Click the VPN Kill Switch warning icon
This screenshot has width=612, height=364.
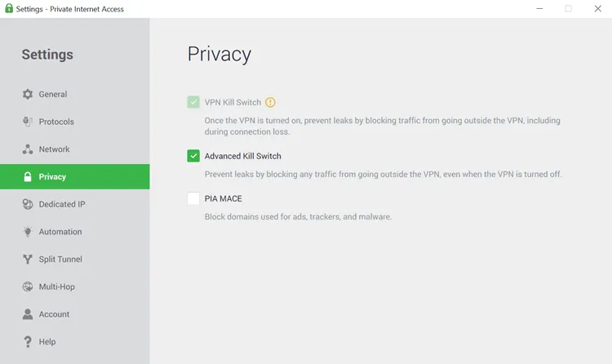tap(271, 102)
